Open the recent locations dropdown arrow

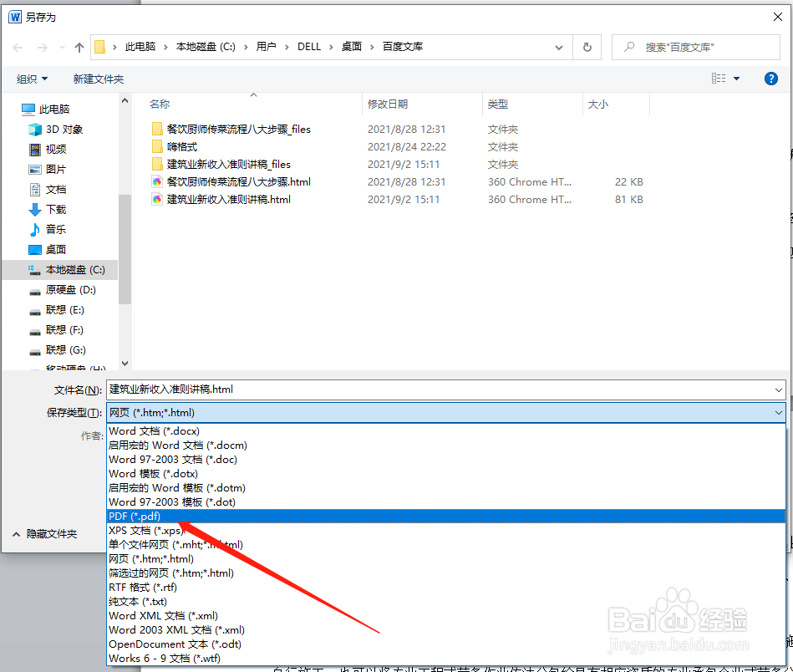click(x=62, y=48)
